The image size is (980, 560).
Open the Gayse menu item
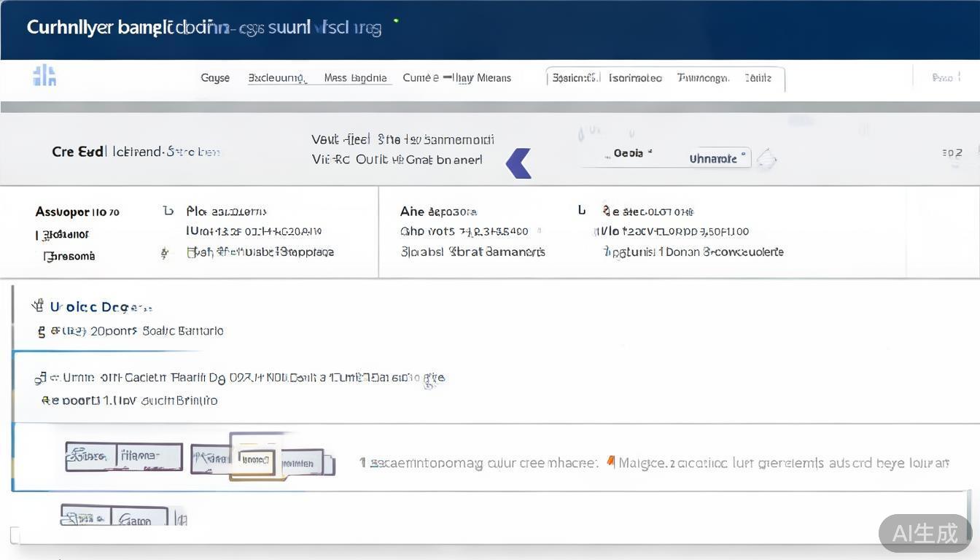(215, 78)
